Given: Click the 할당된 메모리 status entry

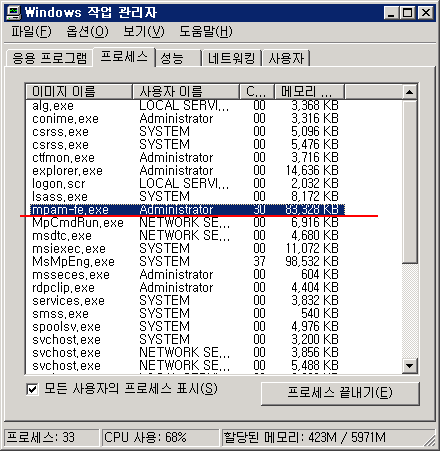Looking at the screenshot, I should pos(328,437).
